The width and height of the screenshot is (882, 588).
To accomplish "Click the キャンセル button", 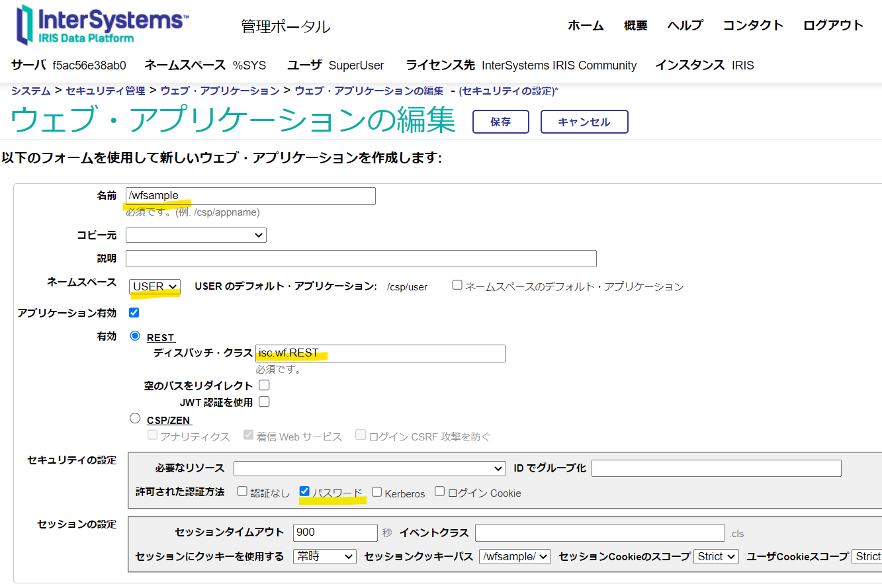I will pos(584,122).
